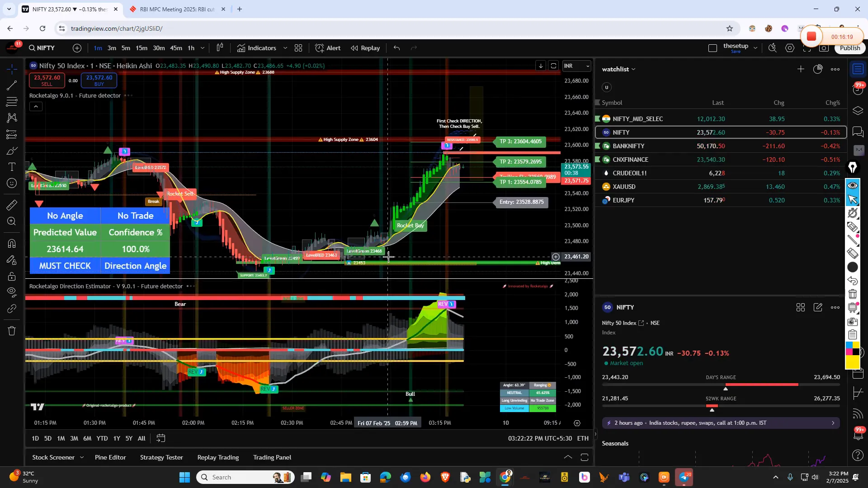Screen dimensions: 868x488
Task: Click the trash icon to remove drawings
Action: [11, 331]
